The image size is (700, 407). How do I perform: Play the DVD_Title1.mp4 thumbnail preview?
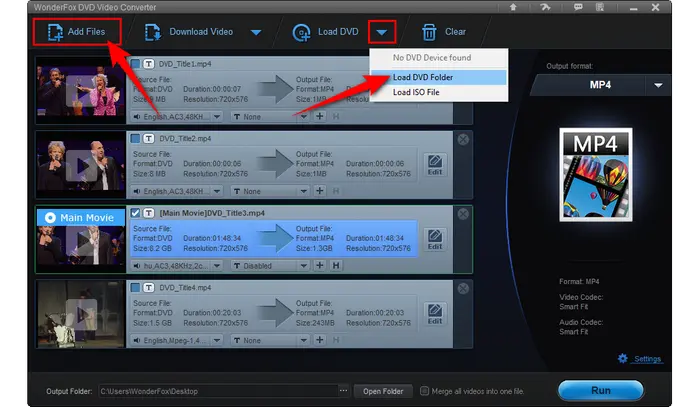pos(81,91)
